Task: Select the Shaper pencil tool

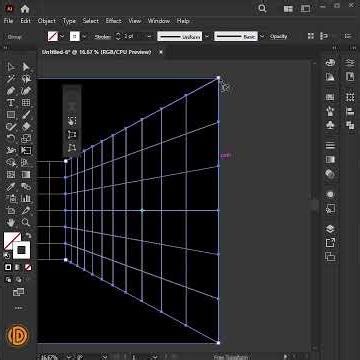Action: (x=11, y=126)
